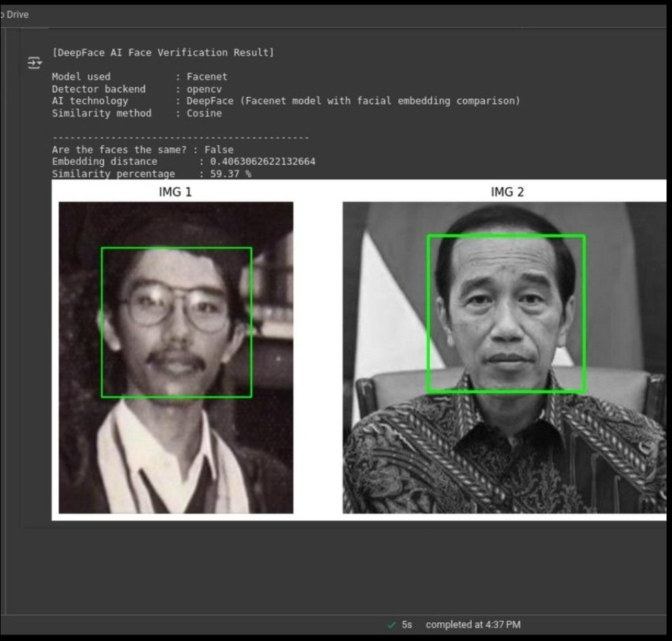
Task: Click the cell output toggle icon
Action: pos(34,63)
